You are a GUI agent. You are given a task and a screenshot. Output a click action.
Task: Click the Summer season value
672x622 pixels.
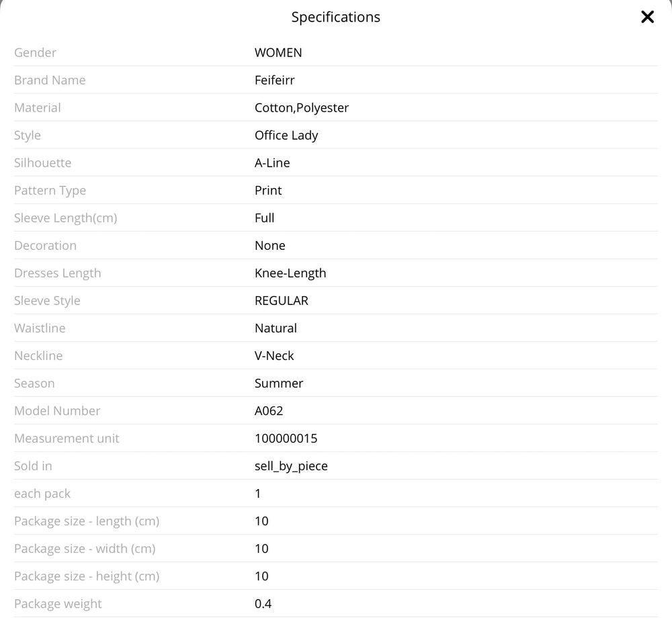(278, 383)
